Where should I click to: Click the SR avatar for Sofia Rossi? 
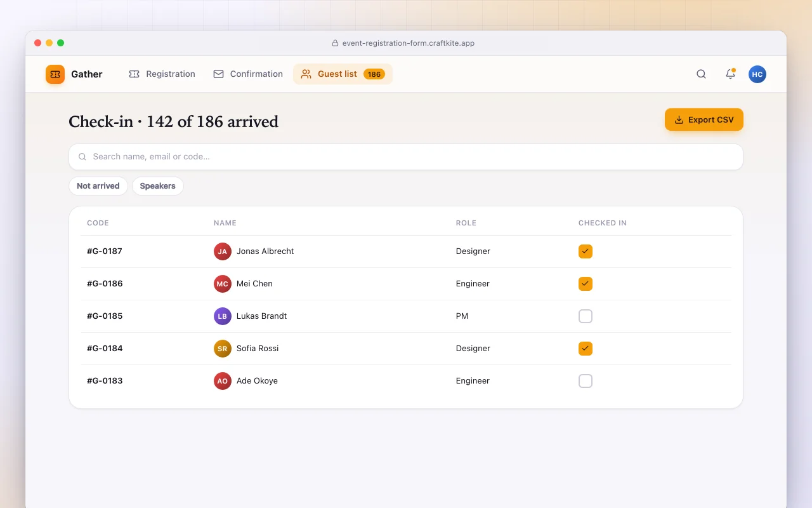pyautogui.click(x=223, y=349)
